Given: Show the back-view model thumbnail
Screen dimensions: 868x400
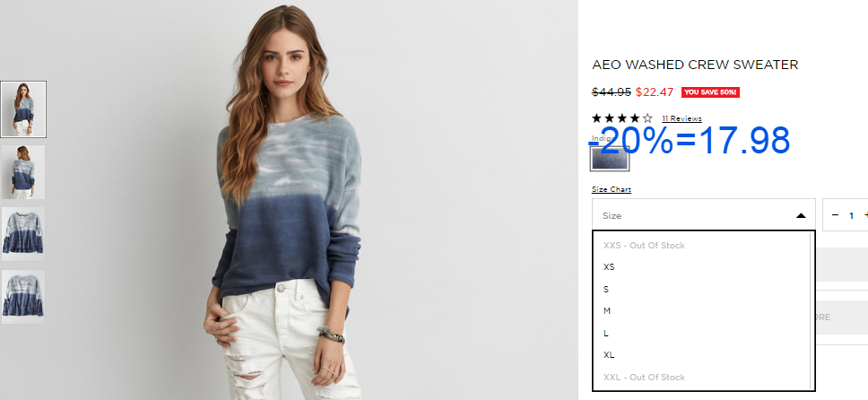Looking at the screenshot, I should pyautogui.click(x=23, y=171).
